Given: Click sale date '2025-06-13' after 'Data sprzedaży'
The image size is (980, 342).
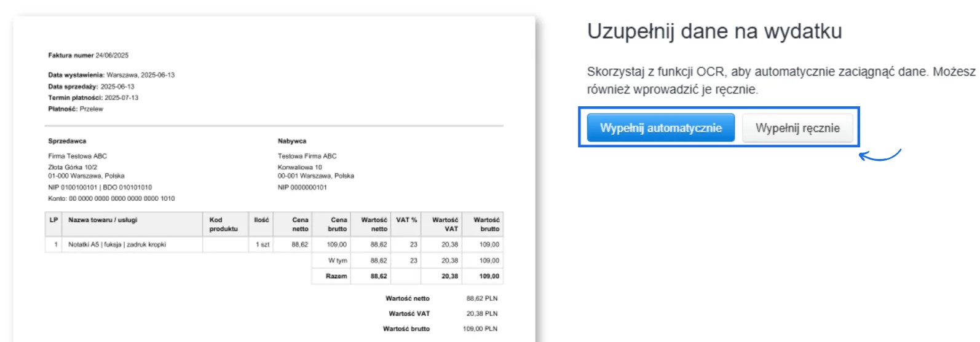Looking at the screenshot, I should coord(117,87).
